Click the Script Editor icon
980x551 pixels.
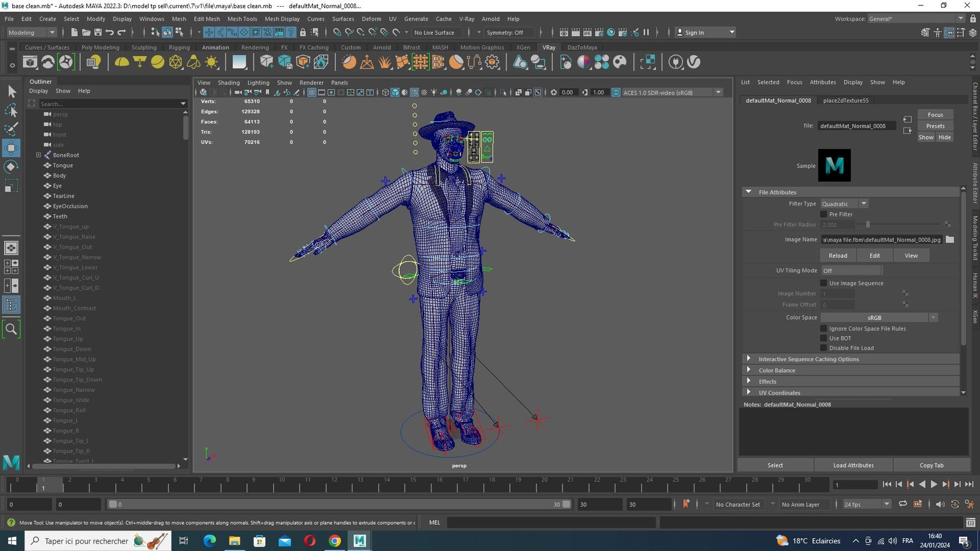(970, 522)
